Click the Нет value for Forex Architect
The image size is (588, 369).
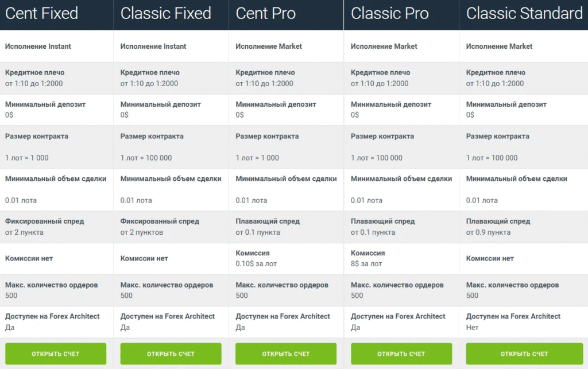(472, 328)
